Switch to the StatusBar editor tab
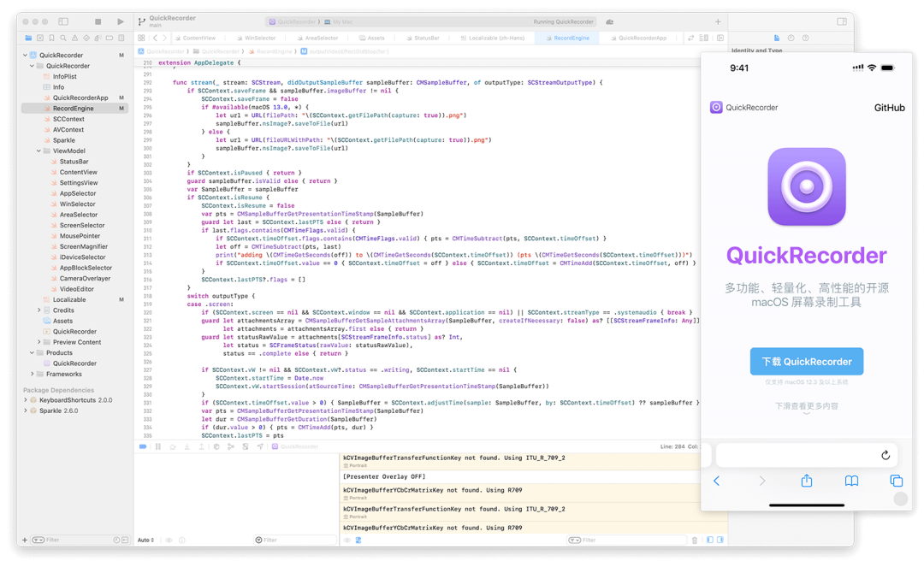Screen dimensions: 924x567 pos(423,38)
